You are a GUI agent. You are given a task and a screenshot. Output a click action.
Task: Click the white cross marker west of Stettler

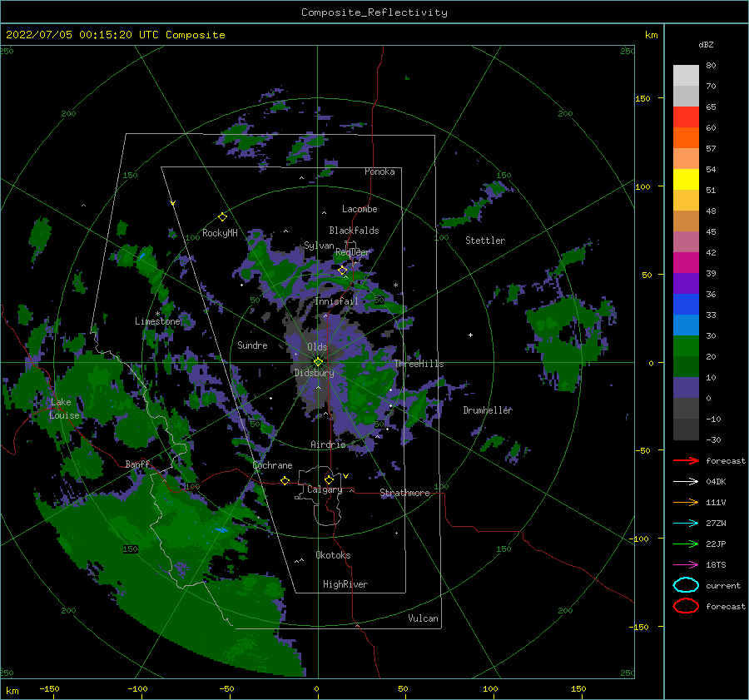(470, 335)
